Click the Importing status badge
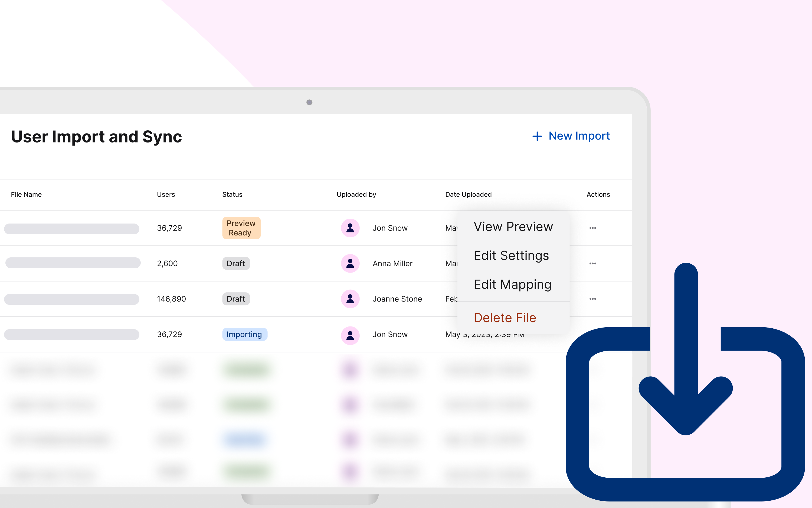Screen dimensions: 812x508 pos(245,334)
